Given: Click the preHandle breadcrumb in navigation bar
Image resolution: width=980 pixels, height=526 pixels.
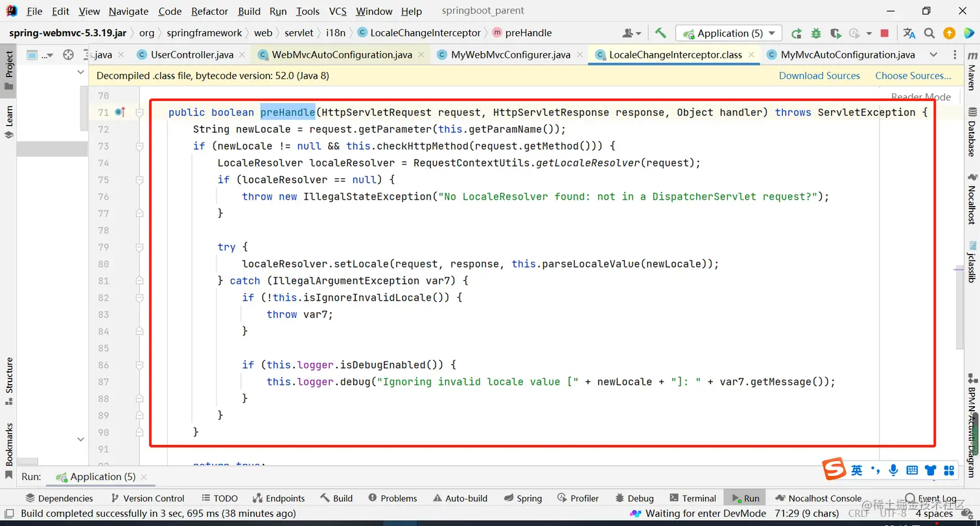Looking at the screenshot, I should click(522, 33).
